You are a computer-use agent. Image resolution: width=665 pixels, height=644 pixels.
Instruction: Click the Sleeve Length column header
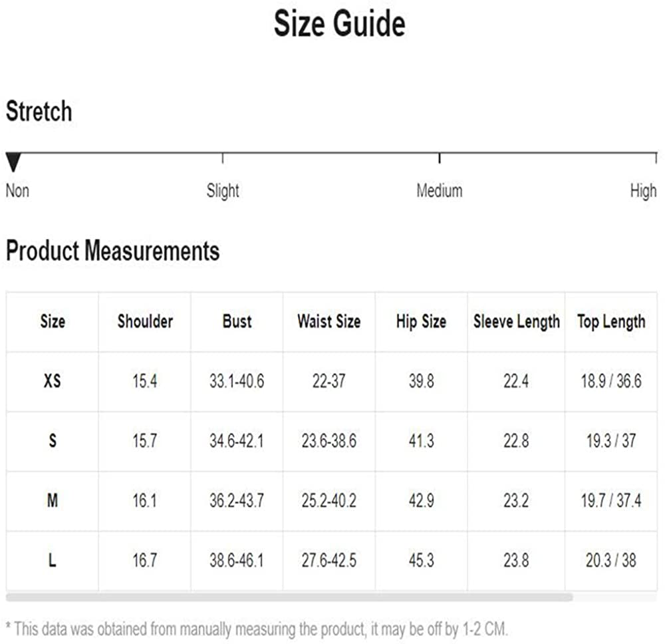click(x=517, y=321)
